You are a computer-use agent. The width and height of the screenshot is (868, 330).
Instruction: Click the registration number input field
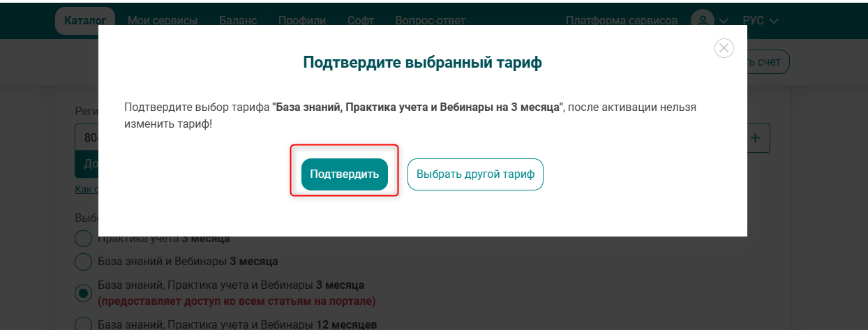pyautogui.click(x=87, y=138)
